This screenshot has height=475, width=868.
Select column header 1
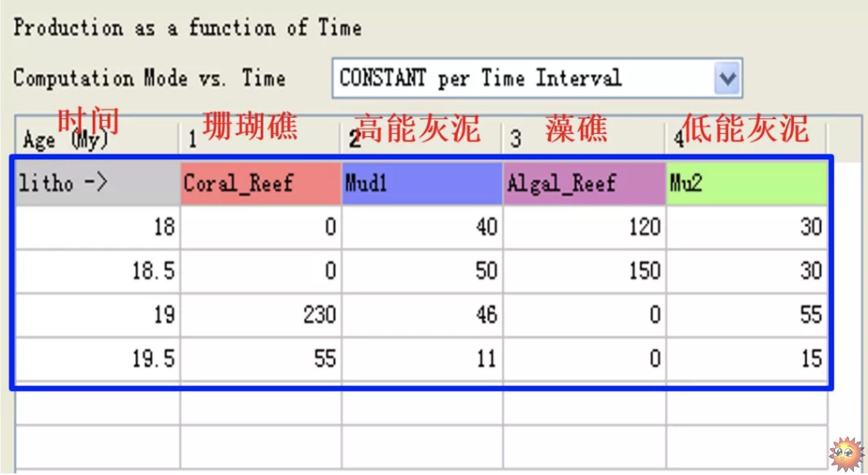coord(260,139)
